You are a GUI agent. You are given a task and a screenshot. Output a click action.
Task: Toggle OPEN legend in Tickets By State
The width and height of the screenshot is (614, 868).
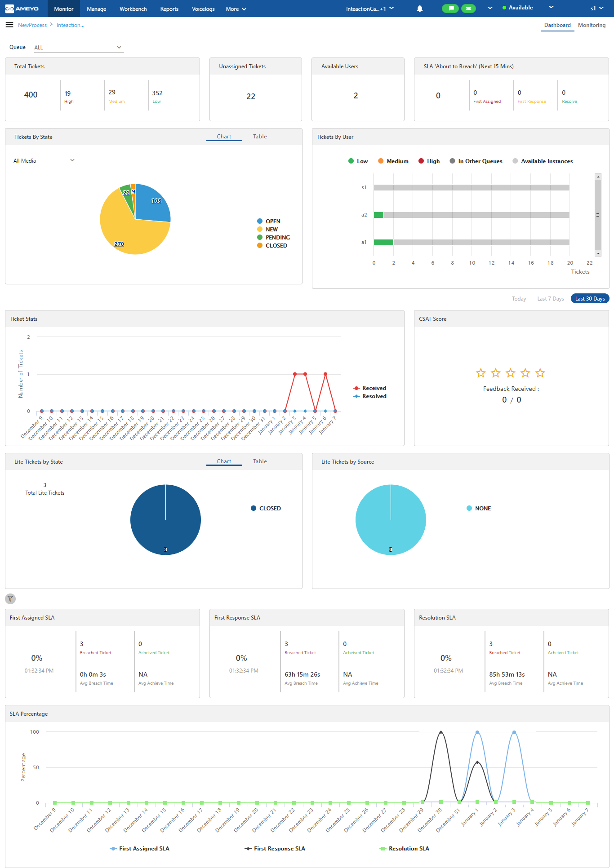pos(269,221)
